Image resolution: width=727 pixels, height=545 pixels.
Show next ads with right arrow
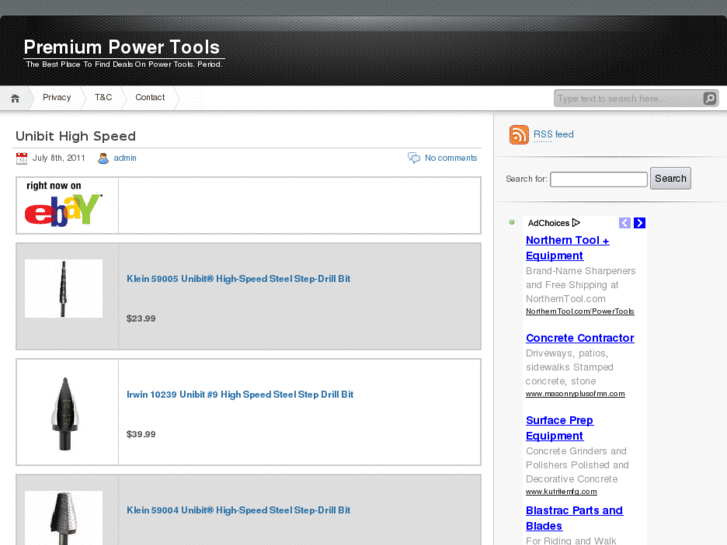pyautogui.click(x=639, y=223)
